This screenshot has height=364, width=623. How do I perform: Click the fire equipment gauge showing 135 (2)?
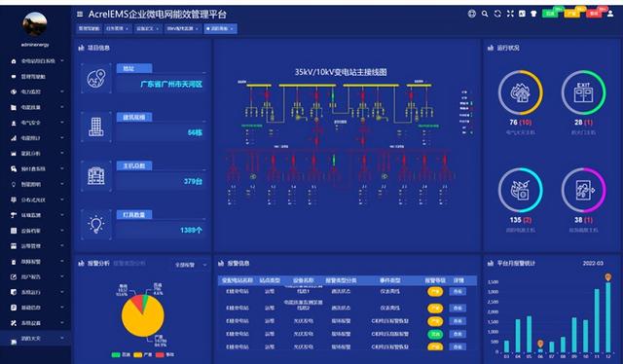[521, 190]
